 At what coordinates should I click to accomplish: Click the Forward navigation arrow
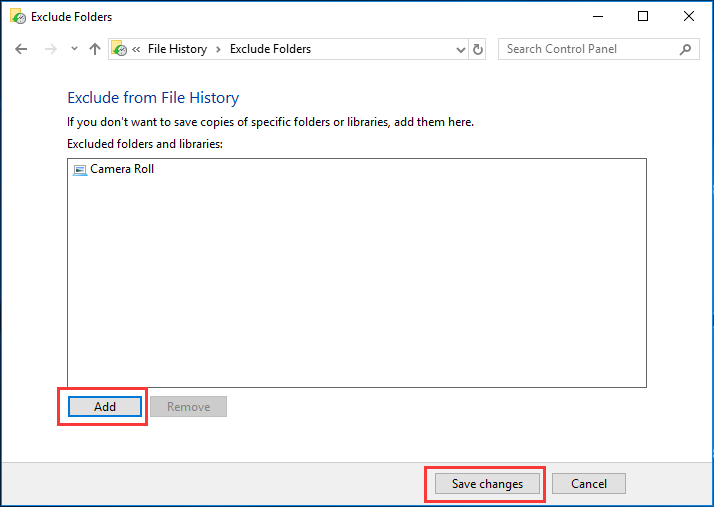click(50, 49)
